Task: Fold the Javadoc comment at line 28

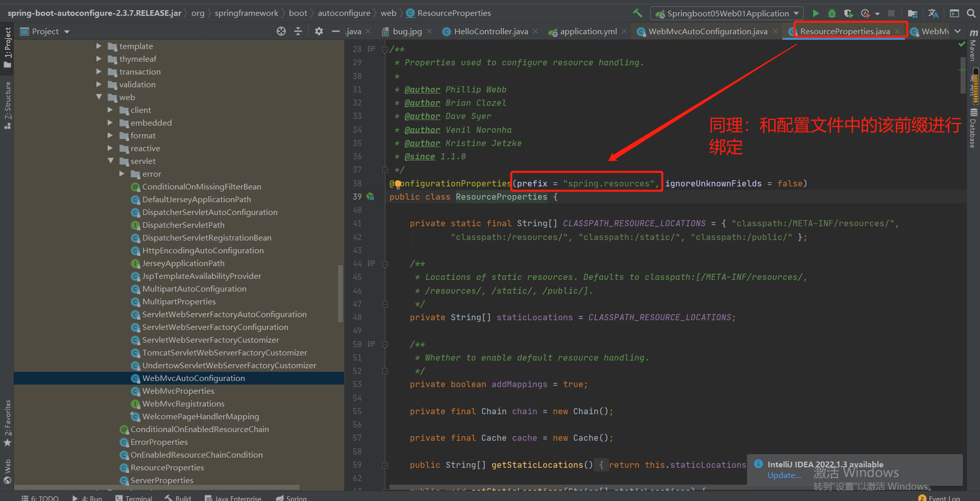Action: [385, 50]
